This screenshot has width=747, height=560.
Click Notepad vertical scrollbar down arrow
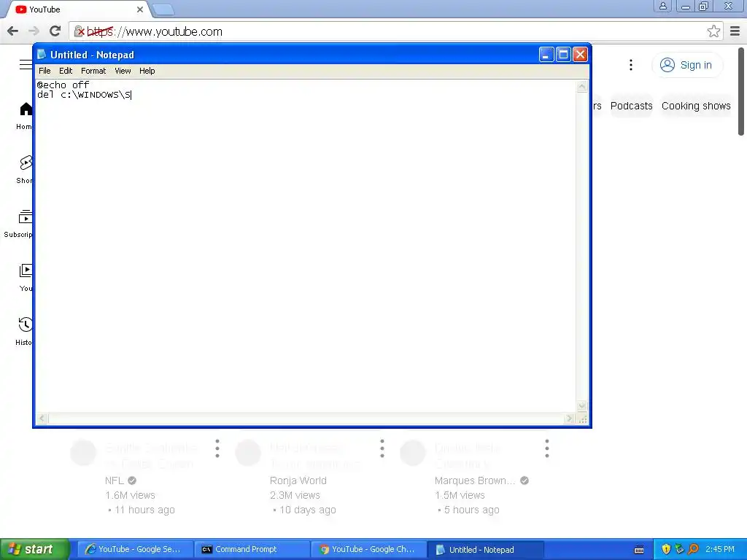click(581, 406)
